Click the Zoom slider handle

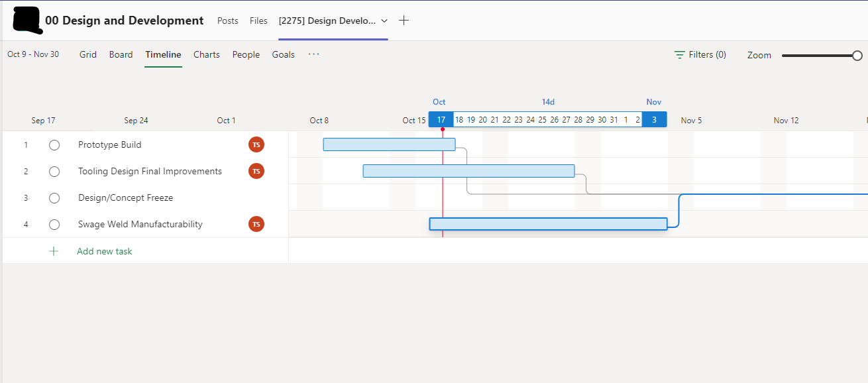pos(857,56)
